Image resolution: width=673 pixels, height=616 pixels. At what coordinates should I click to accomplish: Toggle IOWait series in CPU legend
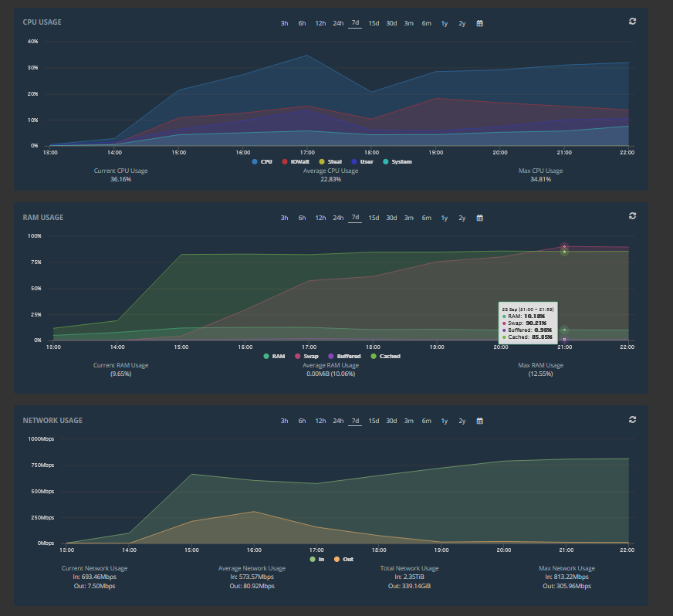click(294, 161)
